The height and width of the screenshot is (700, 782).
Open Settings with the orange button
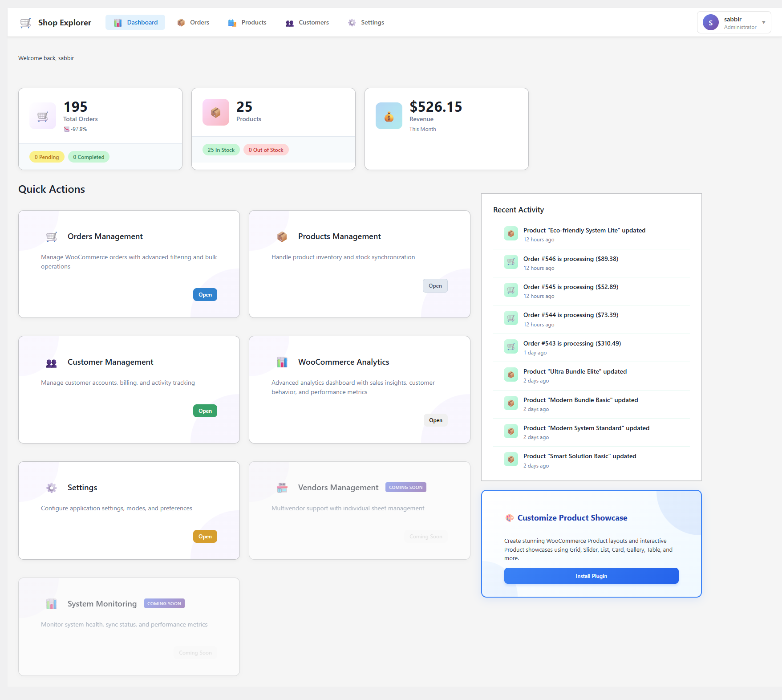point(205,537)
